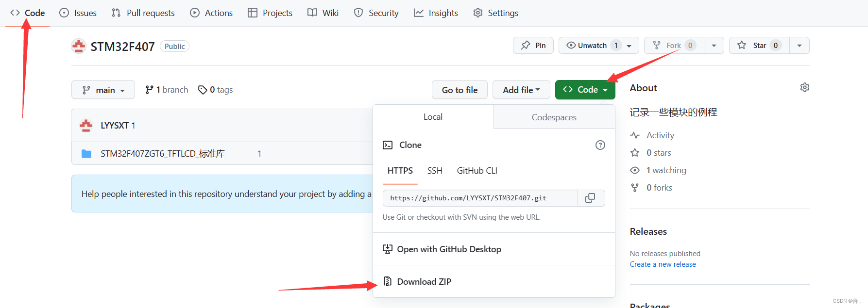868x308 pixels.
Task: Open the Code tab
Action: (28, 13)
